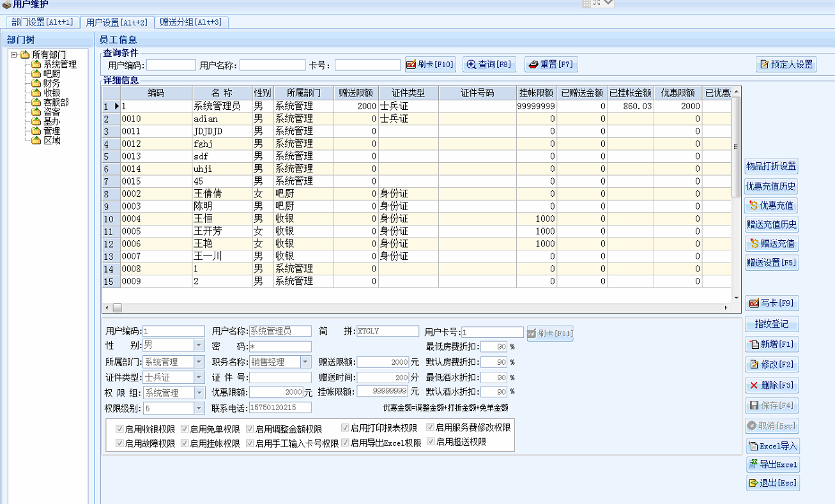Toggle 启用故障权限 checkbox
This screenshot has height=504, width=835.
coord(119,443)
